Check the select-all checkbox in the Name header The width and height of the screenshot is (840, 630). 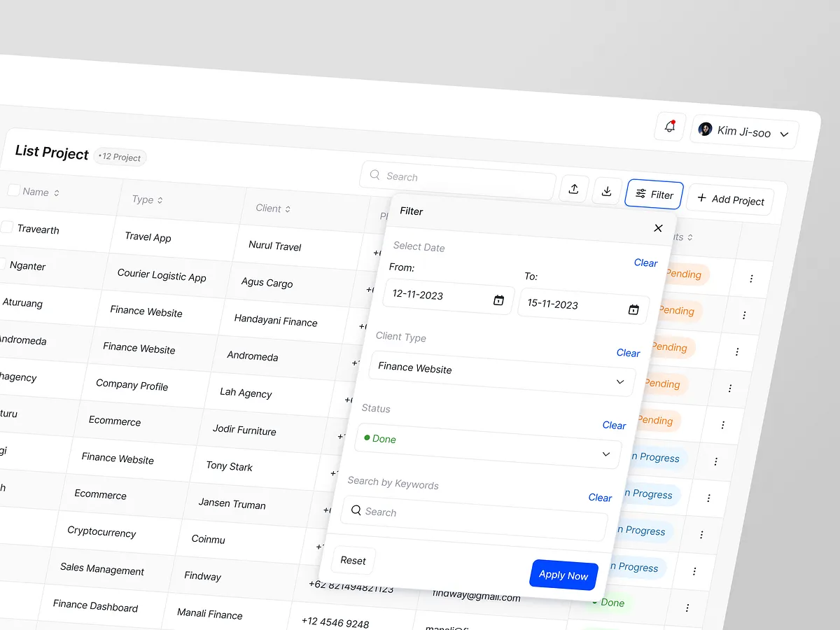tap(12, 190)
